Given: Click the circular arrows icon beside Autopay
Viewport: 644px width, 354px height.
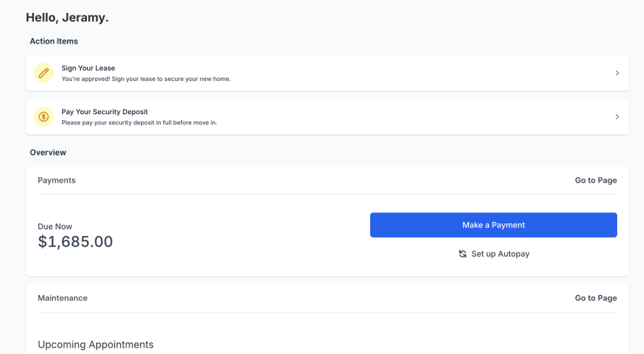Looking at the screenshot, I should (x=462, y=254).
